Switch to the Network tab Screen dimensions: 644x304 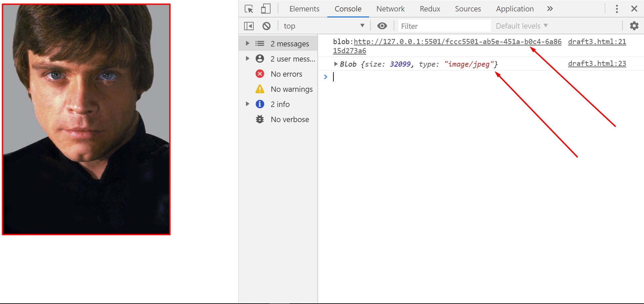390,9
